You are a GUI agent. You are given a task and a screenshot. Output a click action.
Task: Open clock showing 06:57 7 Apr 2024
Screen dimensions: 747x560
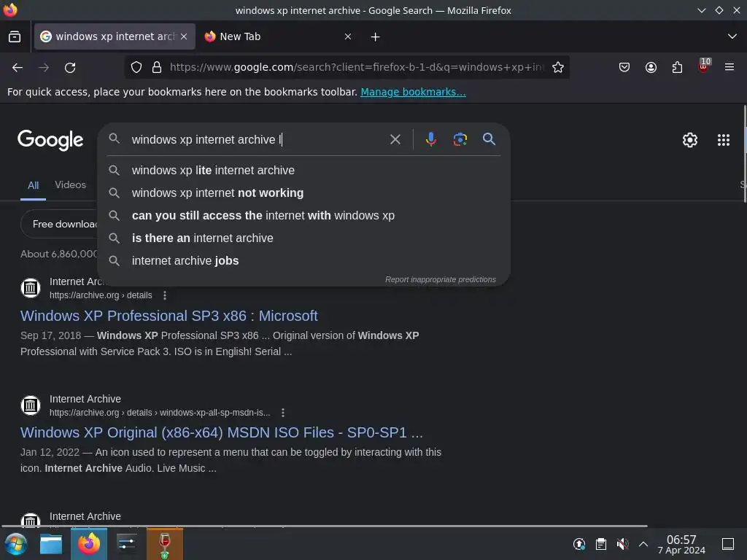click(x=681, y=544)
